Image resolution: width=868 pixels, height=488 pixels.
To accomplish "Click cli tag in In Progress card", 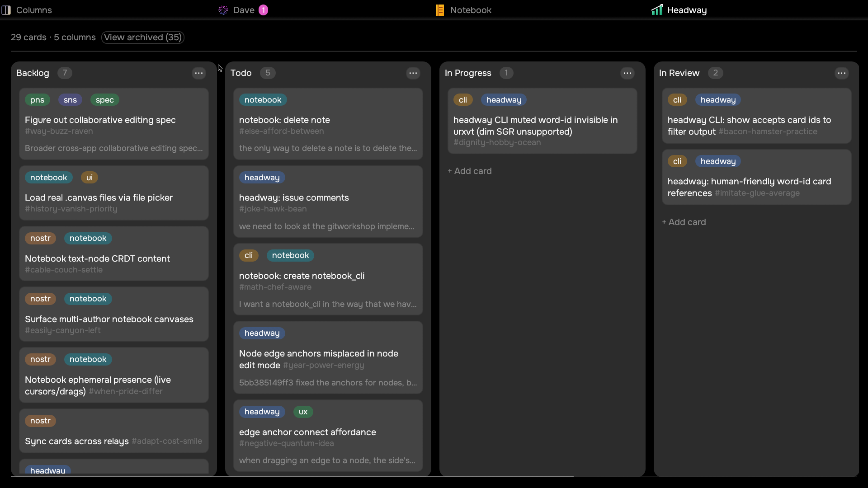I will coord(463,100).
